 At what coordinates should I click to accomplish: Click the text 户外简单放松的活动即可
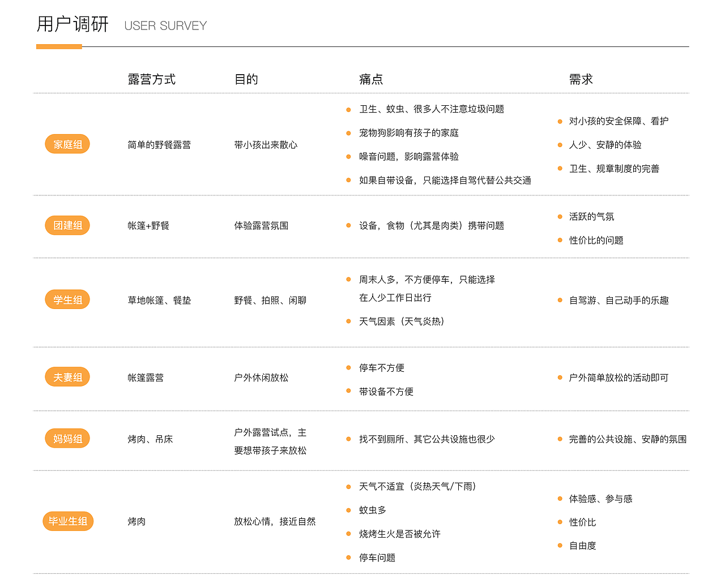click(x=619, y=378)
